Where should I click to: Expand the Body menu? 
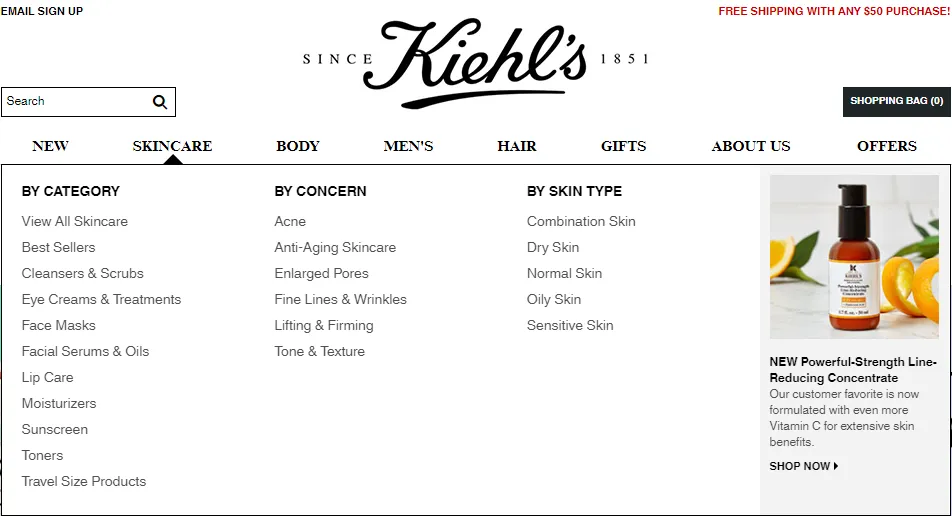tap(298, 146)
